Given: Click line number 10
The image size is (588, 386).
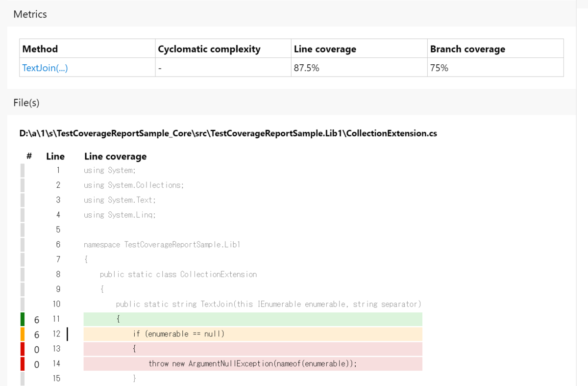Looking at the screenshot, I should click(x=57, y=304).
